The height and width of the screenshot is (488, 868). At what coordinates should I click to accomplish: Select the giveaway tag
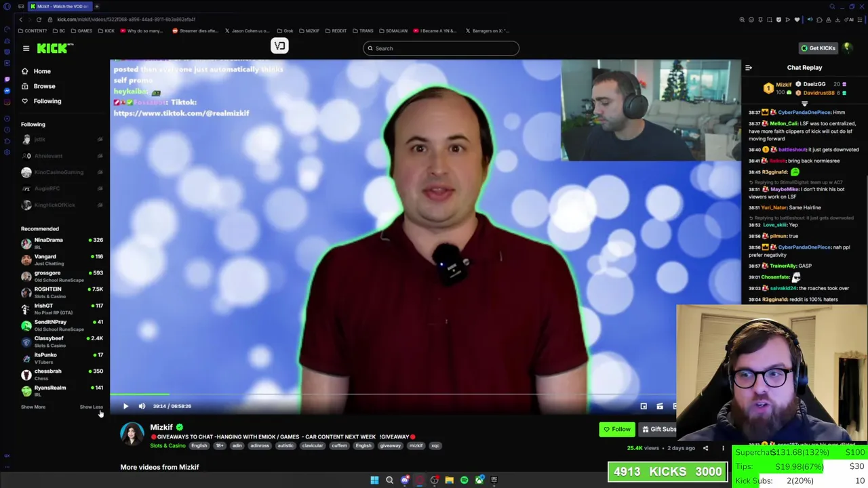pos(390,445)
